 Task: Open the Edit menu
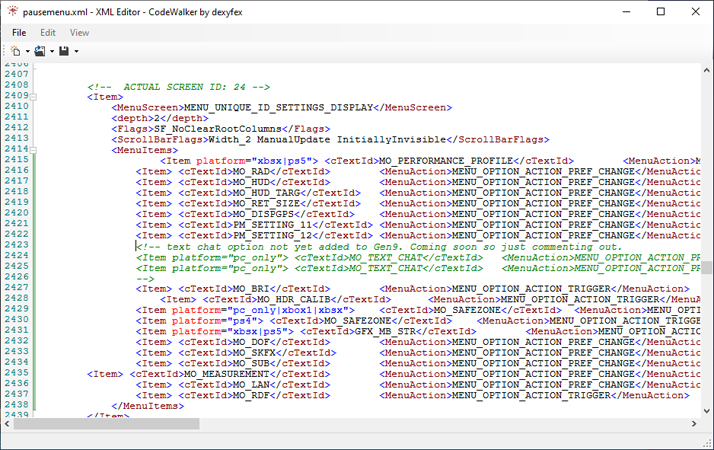tap(48, 32)
